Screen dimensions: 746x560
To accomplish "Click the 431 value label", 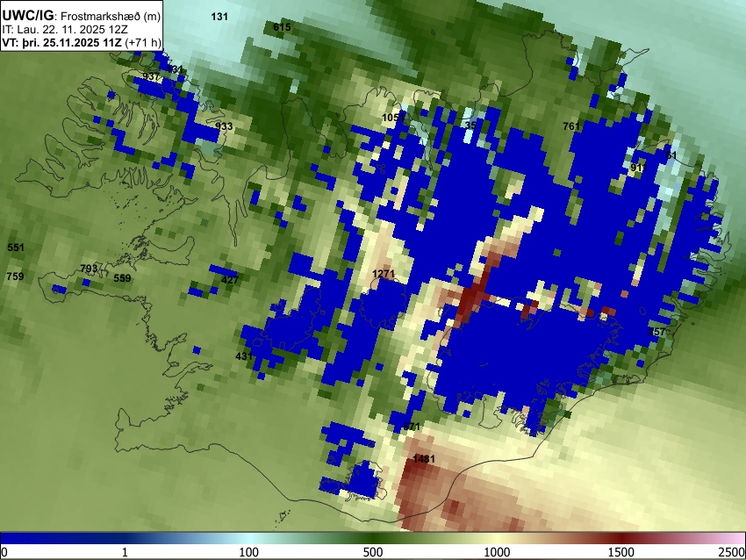I will click(x=244, y=355).
